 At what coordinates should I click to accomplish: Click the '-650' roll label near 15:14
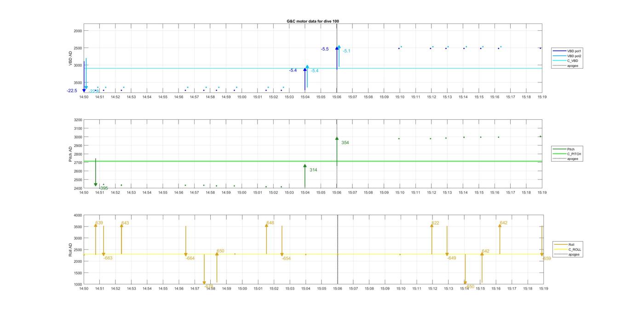(x=470, y=286)
